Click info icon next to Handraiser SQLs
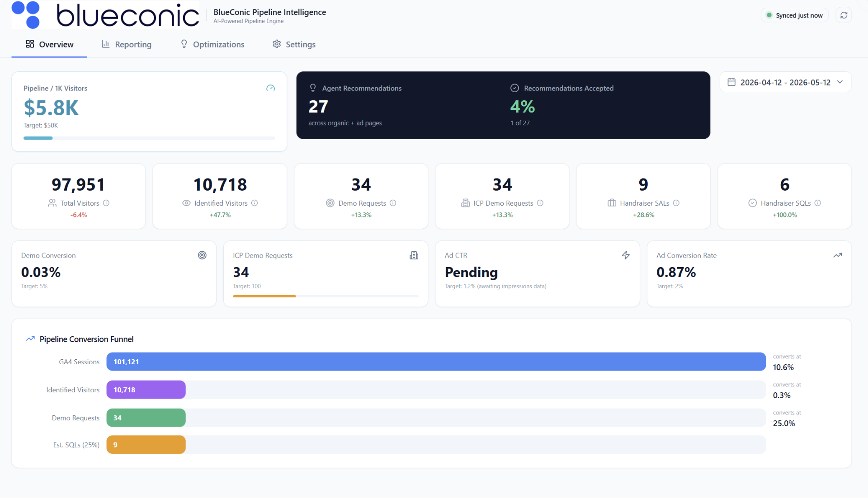The width and height of the screenshot is (868, 498). click(818, 203)
